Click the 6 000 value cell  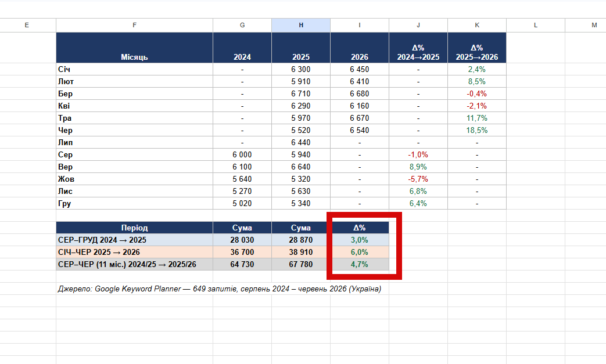pos(242,155)
